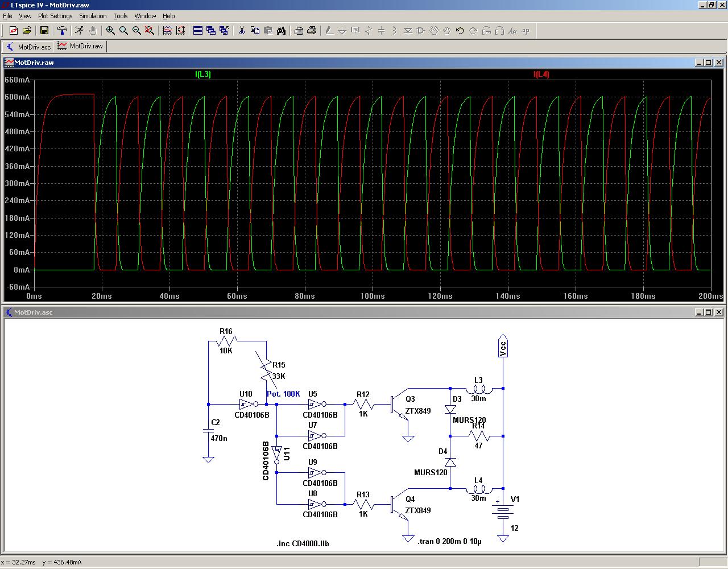
Task: Open the Plot Settings menu
Action: click(55, 16)
